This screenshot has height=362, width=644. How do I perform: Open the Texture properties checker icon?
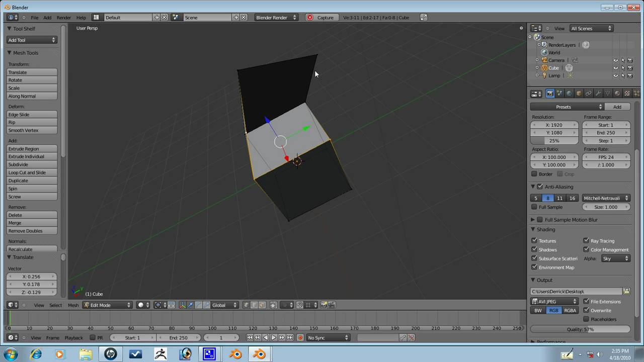627,94
